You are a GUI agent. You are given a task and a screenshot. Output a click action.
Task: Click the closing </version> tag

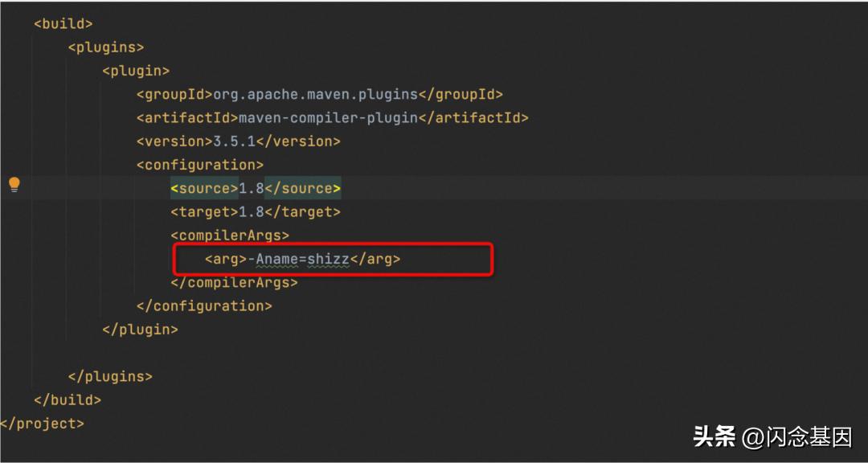(298, 141)
